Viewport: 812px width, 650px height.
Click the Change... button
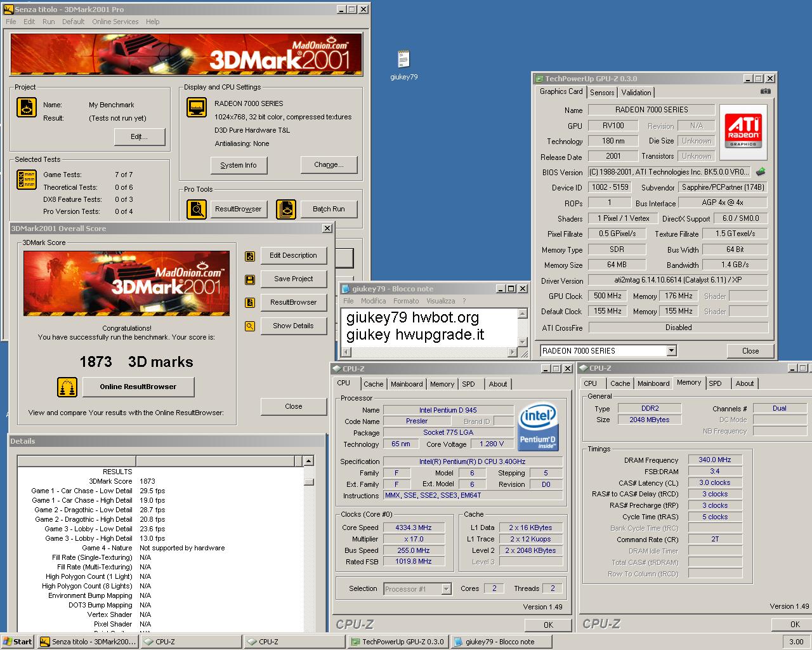[329, 164]
